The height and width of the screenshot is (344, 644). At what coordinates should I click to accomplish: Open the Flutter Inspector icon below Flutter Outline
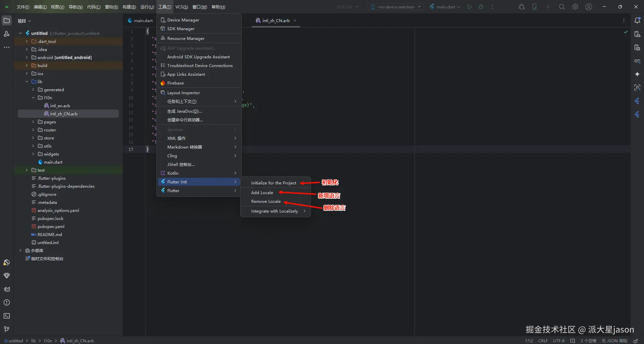637,114
